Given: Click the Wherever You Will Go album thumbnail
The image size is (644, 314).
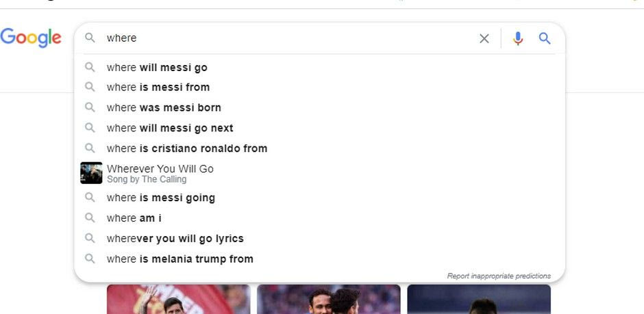Looking at the screenshot, I should point(91,173).
